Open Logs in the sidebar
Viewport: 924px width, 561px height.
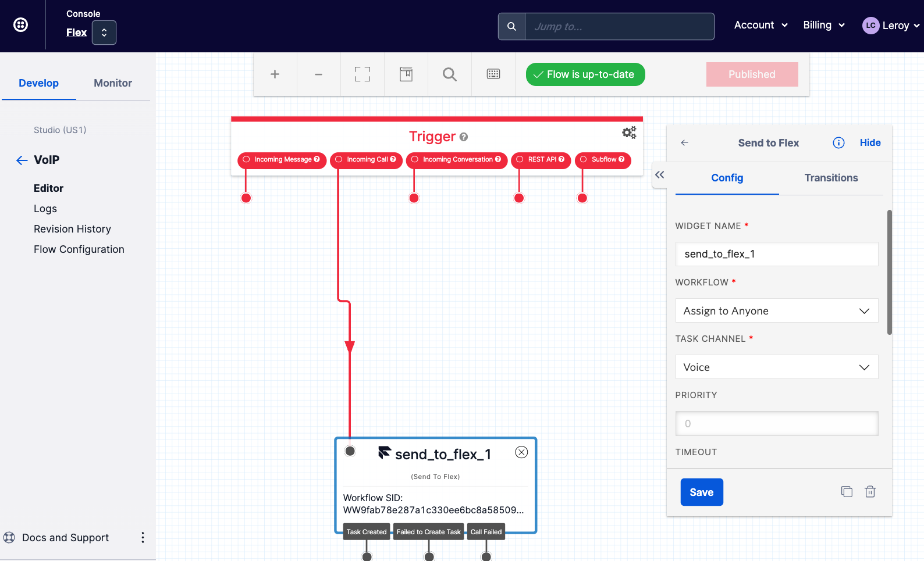[45, 209]
